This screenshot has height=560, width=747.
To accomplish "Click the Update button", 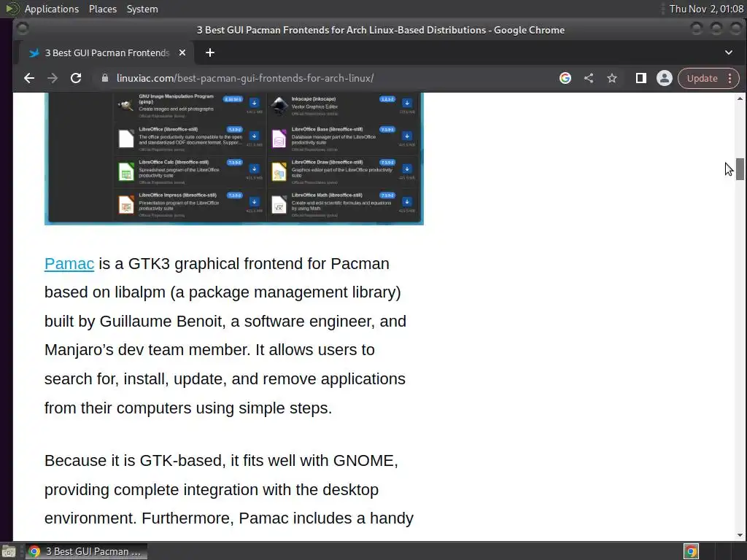I will (702, 79).
